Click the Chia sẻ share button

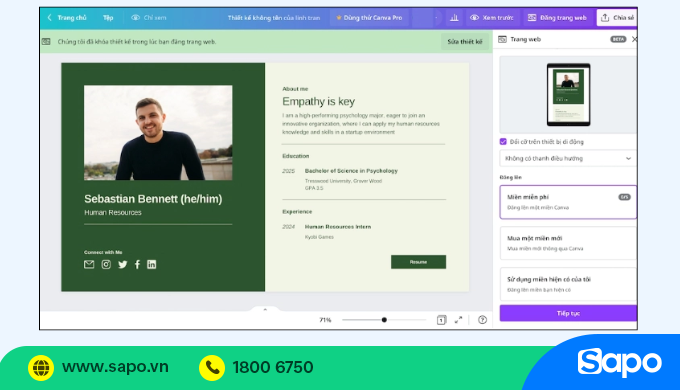tap(617, 18)
